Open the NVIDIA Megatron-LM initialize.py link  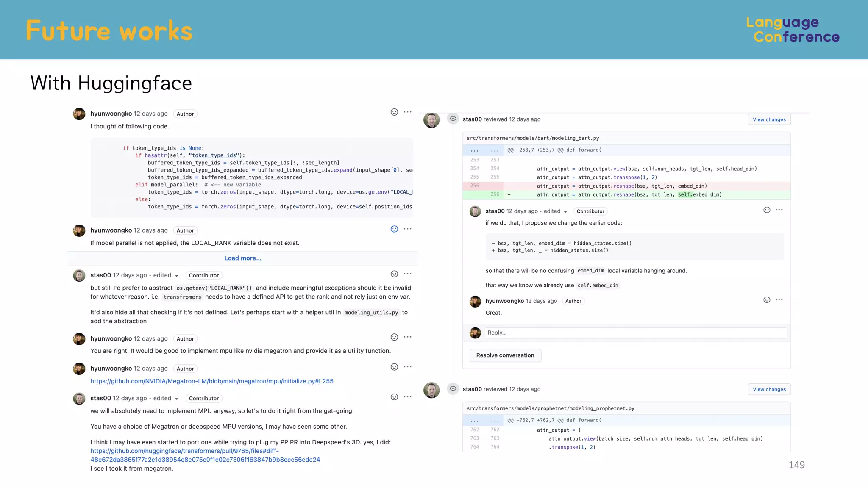211,381
